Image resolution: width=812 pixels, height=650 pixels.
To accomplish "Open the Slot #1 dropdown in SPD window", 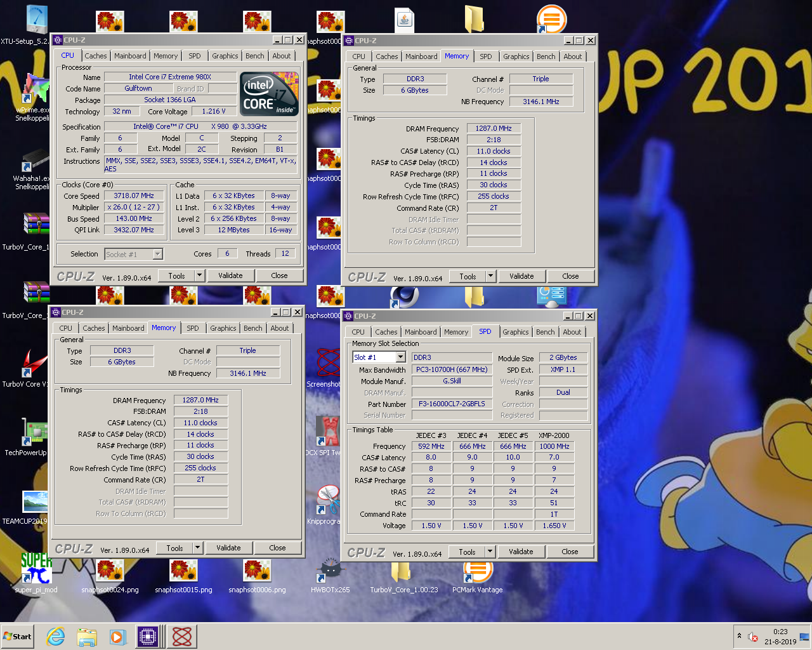I will point(400,357).
